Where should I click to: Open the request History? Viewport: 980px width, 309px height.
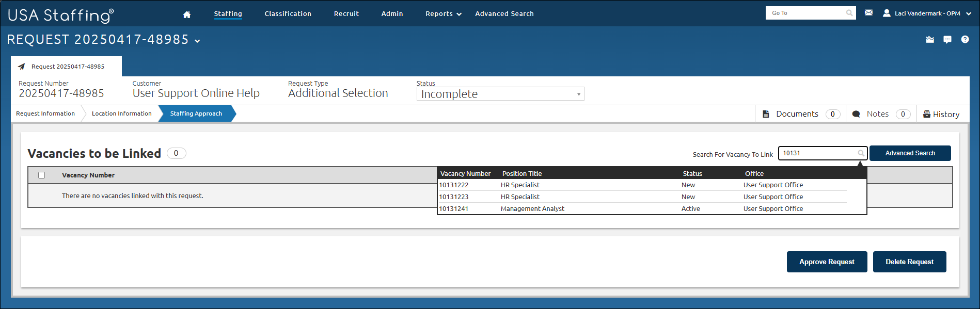(941, 115)
